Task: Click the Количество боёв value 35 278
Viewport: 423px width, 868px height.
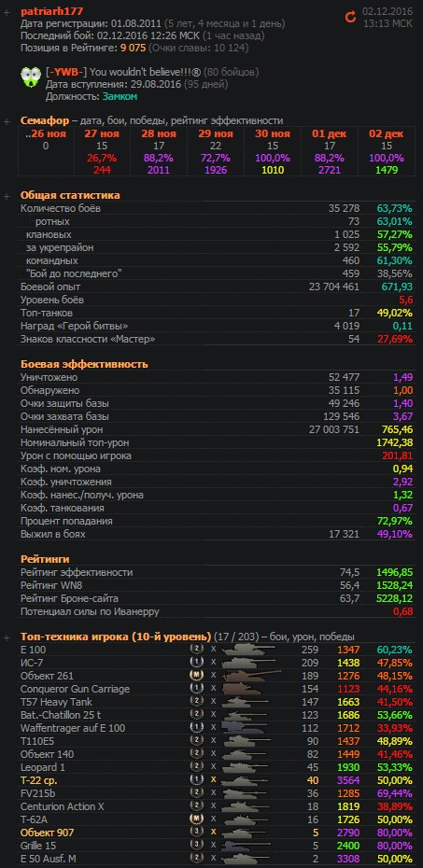Action: (343, 208)
